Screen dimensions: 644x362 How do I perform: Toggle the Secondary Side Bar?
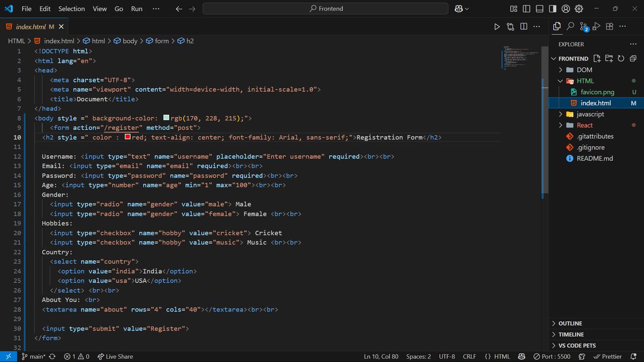pyautogui.click(x=552, y=9)
